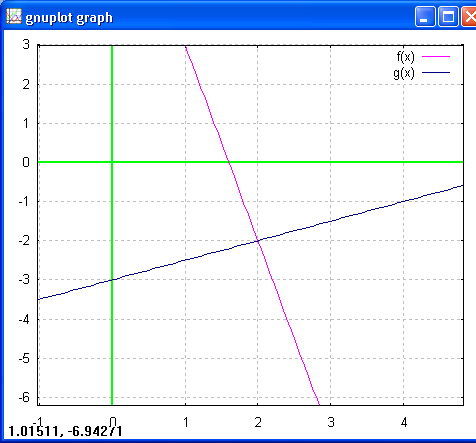Click the y-axis tick label -1
The image size is (476, 443).
pyautogui.click(x=24, y=201)
